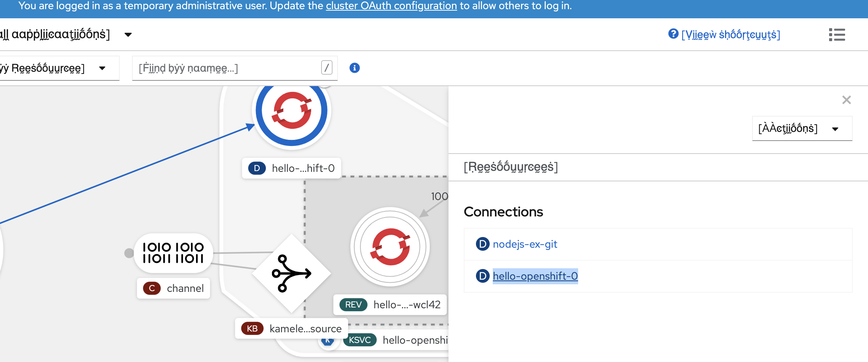Close the side panel
The image size is (868, 362).
[x=847, y=100]
